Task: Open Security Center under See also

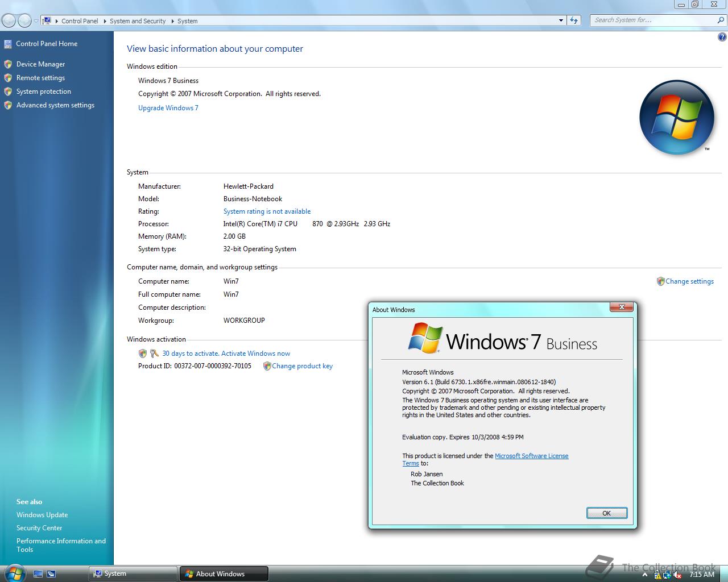Action: coord(39,528)
